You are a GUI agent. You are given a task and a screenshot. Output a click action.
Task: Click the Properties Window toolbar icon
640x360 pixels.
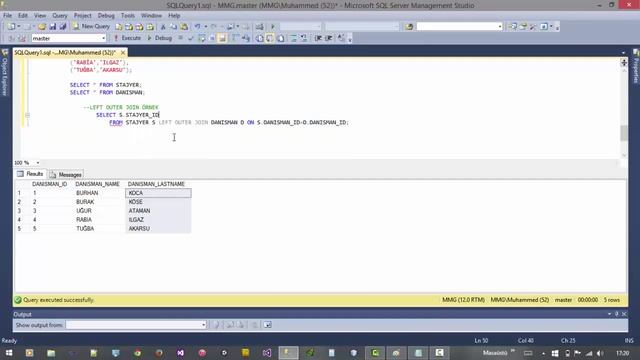pyautogui.click(x=523, y=27)
